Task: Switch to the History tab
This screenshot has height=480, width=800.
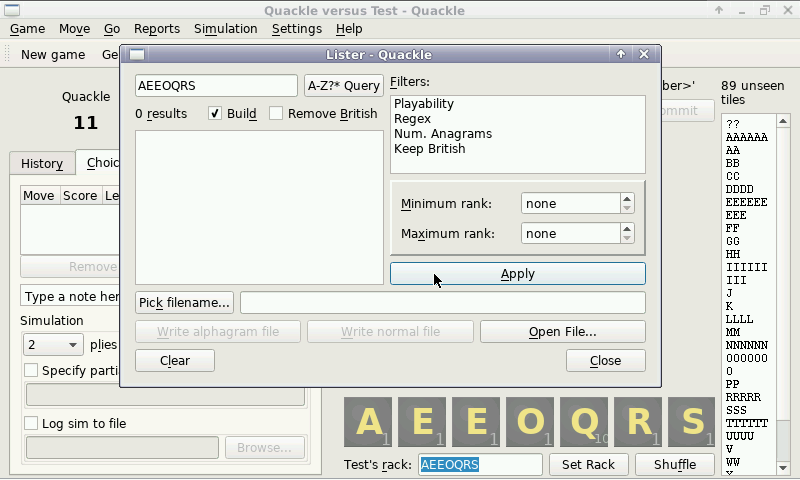Action: (x=42, y=163)
